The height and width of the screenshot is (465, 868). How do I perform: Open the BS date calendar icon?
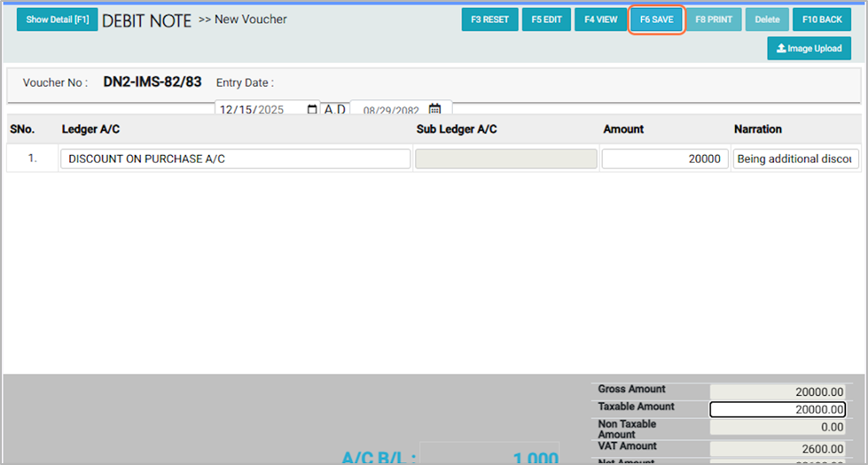(434, 111)
